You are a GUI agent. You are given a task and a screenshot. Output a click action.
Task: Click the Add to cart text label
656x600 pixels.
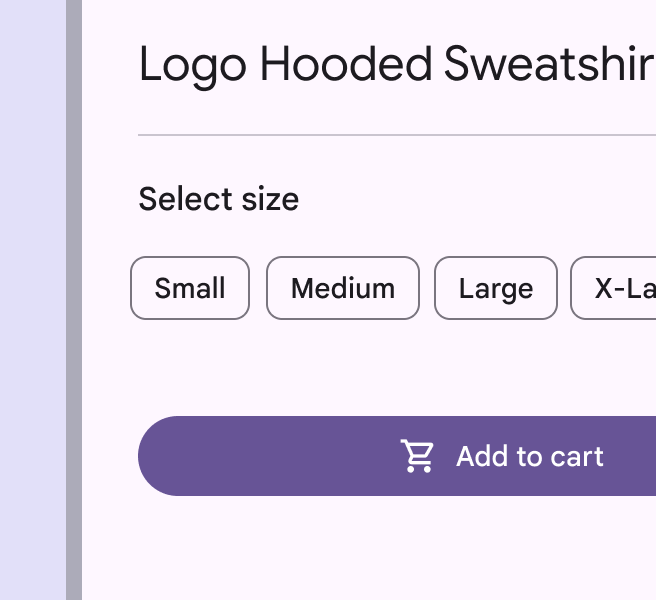coord(530,457)
